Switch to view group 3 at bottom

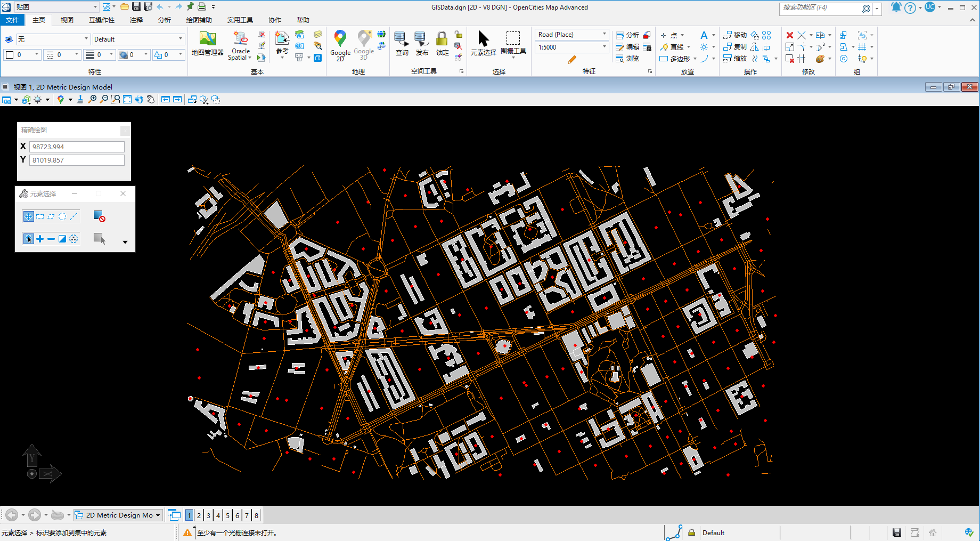coord(208,515)
